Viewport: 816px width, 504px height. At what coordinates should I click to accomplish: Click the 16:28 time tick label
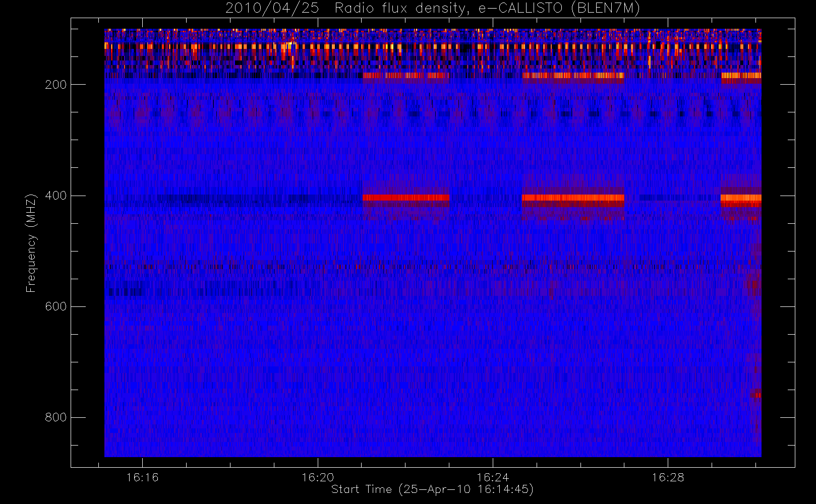coord(668,477)
